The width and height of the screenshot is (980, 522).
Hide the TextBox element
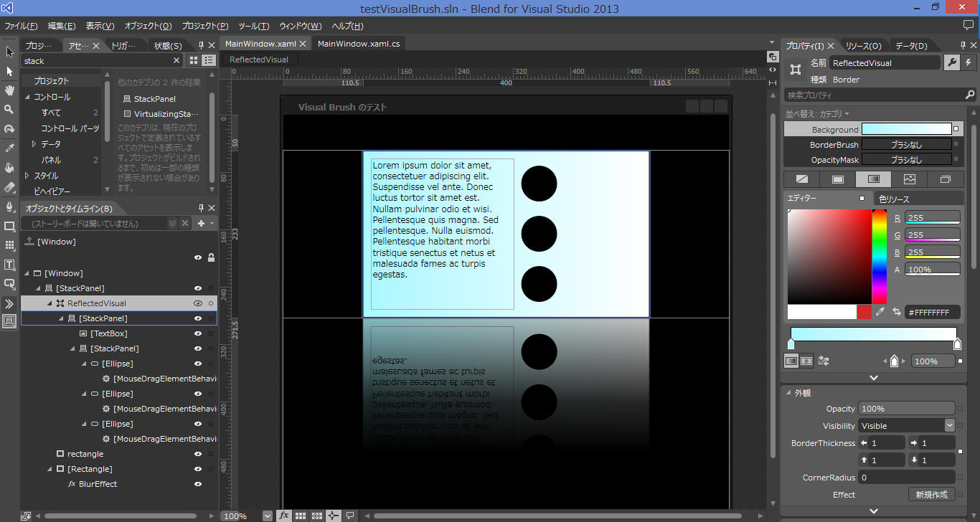click(198, 333)
